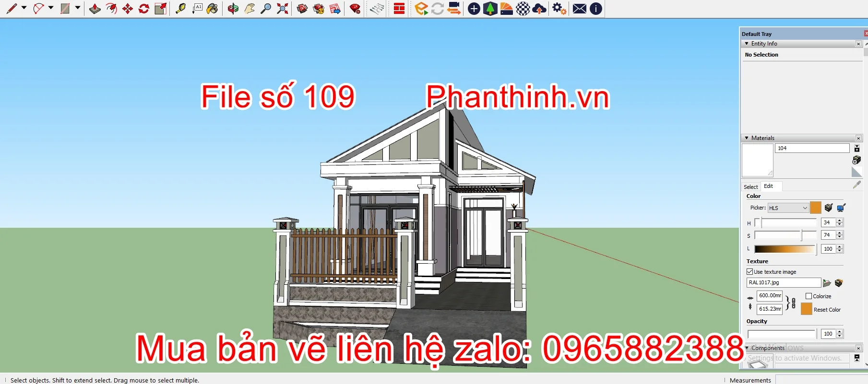Adjust the Opacity slider

click(x=782, y=334)
